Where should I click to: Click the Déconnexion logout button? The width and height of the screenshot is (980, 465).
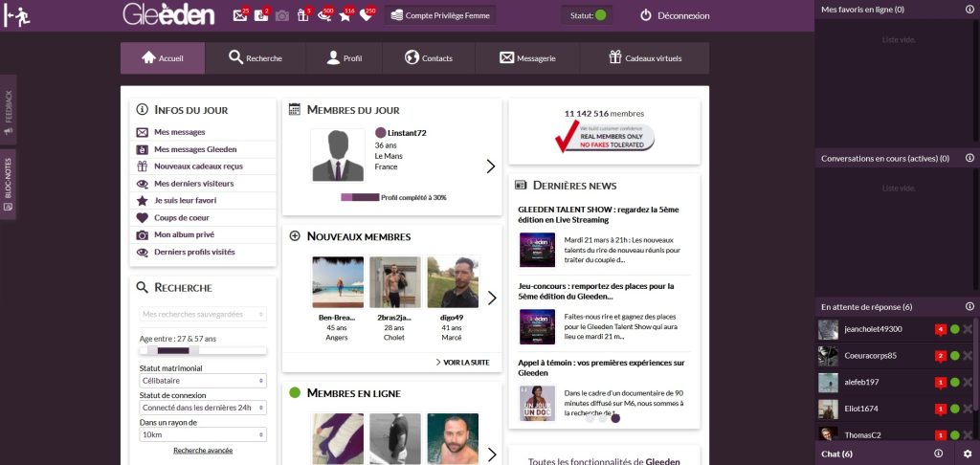(675, 15)
